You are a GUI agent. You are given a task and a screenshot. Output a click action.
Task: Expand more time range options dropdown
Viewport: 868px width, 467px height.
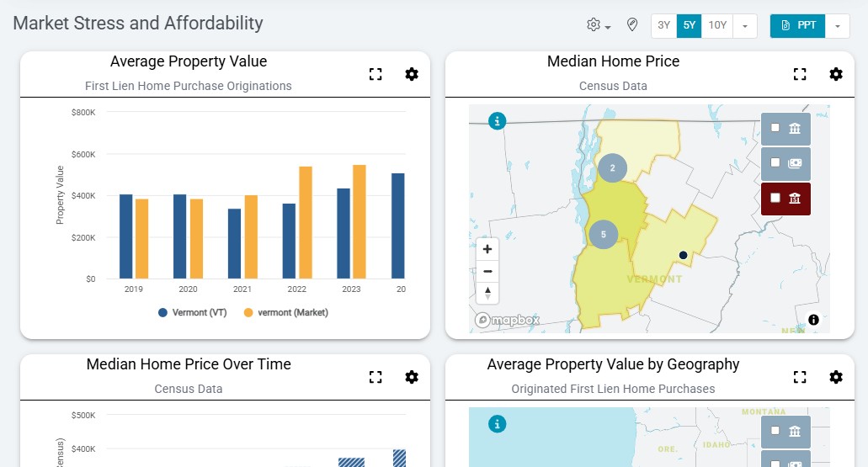744,25
